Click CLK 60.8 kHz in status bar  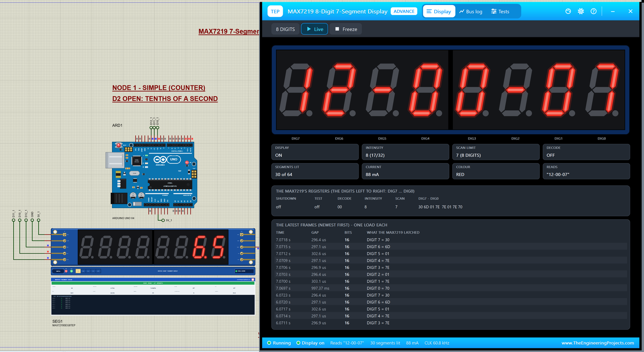click(x=437, y=343)
